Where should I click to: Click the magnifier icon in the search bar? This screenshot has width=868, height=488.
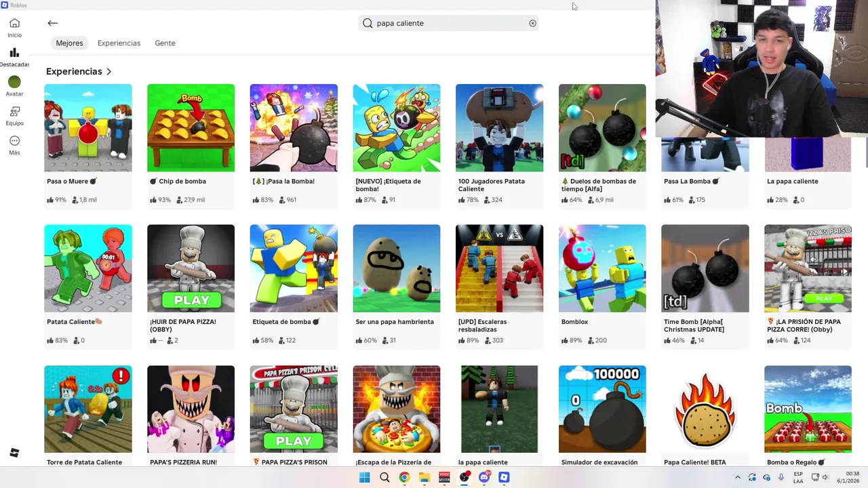click(x=368, y=23)
